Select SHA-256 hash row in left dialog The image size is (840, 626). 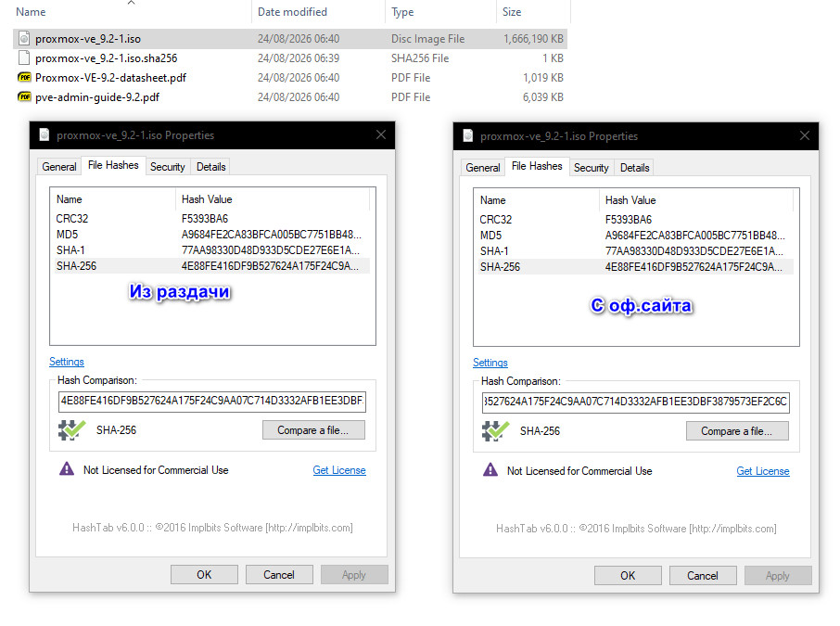tap(212, 266)
